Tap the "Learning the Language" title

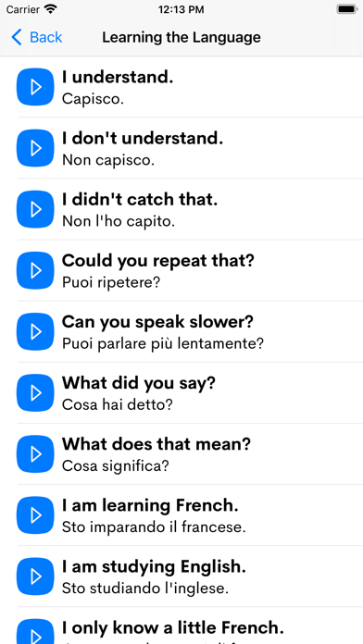click(x=181, y=37)
